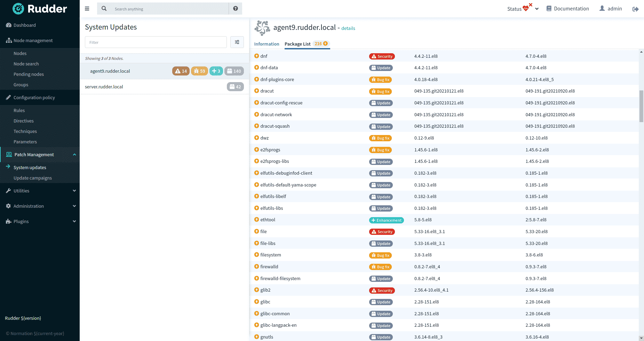Go to Rules page
The image size is (644, 341).
pyautogui.click(x=19, y=110)
